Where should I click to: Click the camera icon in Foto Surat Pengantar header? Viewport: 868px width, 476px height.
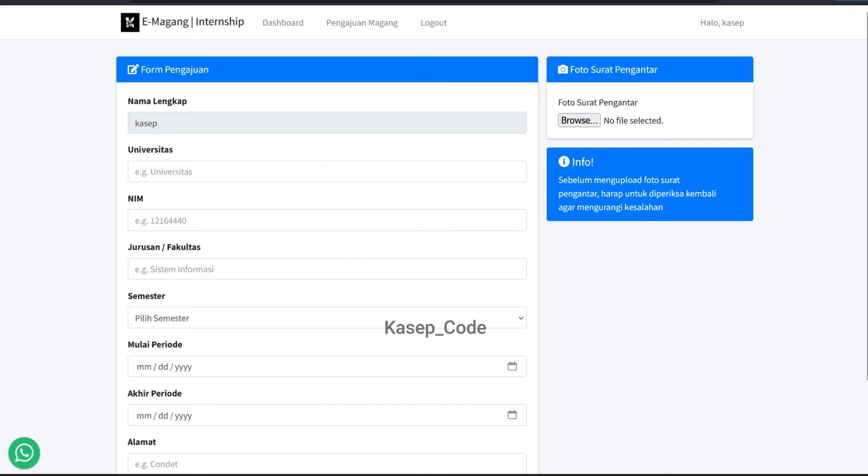coord(562,69)
